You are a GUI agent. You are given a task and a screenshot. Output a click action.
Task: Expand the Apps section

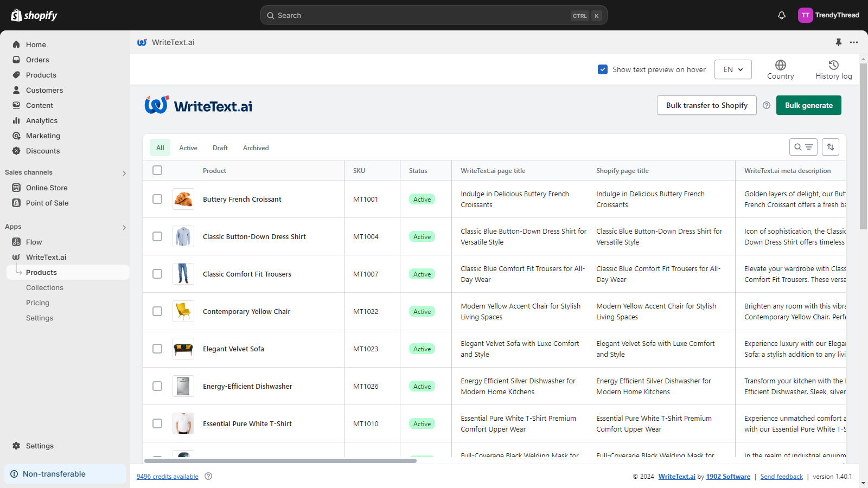pyautogui.click(x=124, y=228)
